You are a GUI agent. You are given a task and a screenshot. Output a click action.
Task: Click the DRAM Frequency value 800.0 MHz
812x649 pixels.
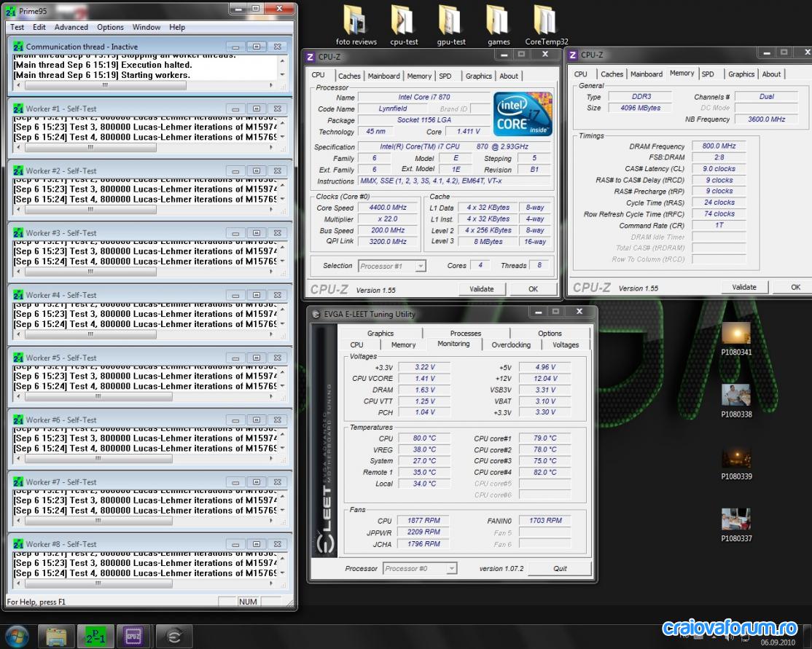[719, 146]
